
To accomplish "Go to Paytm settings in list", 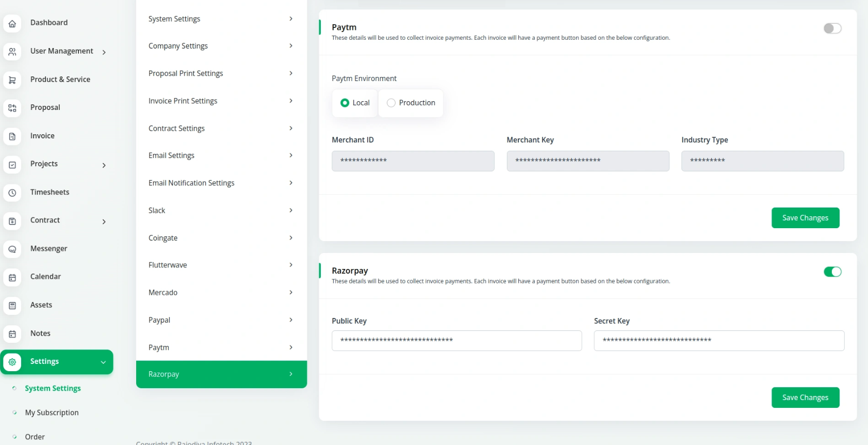I will (221, 347).
